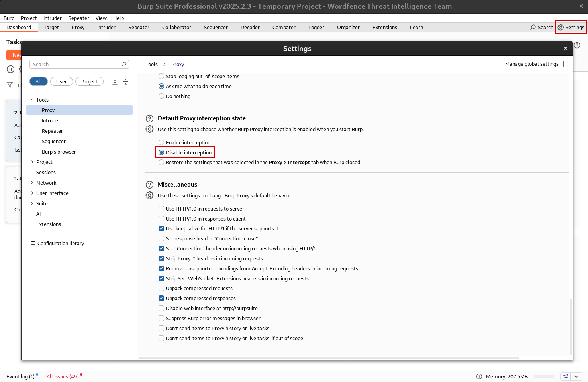Collapse the Tools tree node
This screenshot has height=382, width=588.
[32, 100]
